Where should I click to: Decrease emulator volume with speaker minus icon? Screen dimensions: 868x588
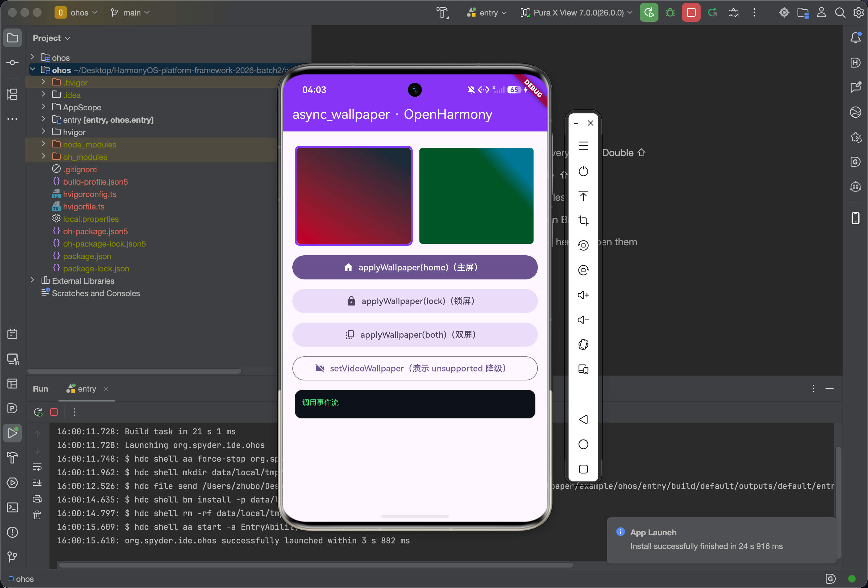click(x=583, y=320)
